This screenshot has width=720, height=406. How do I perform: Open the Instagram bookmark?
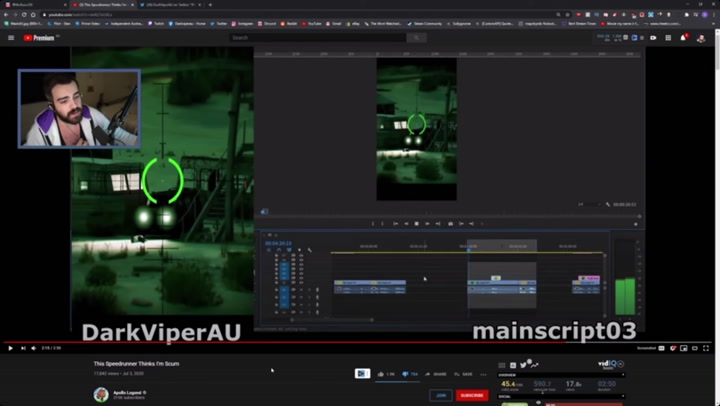click(x=242, y=23)
